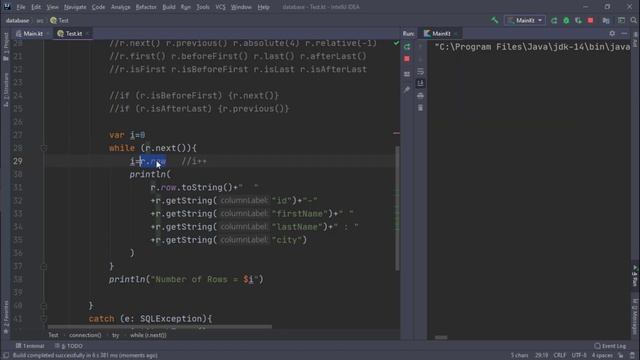The image size is (640, 360).
Task: Open the Structure tool window sidebar button
Action: click(5, 90)
